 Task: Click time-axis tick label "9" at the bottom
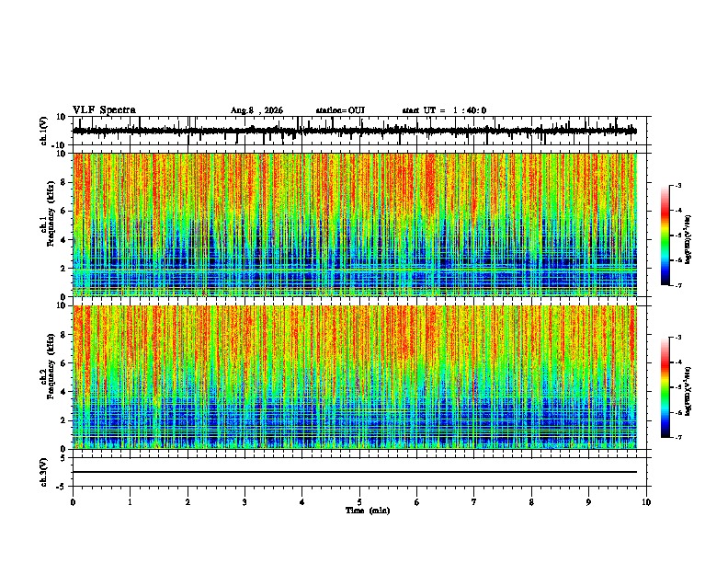(588, 502)
